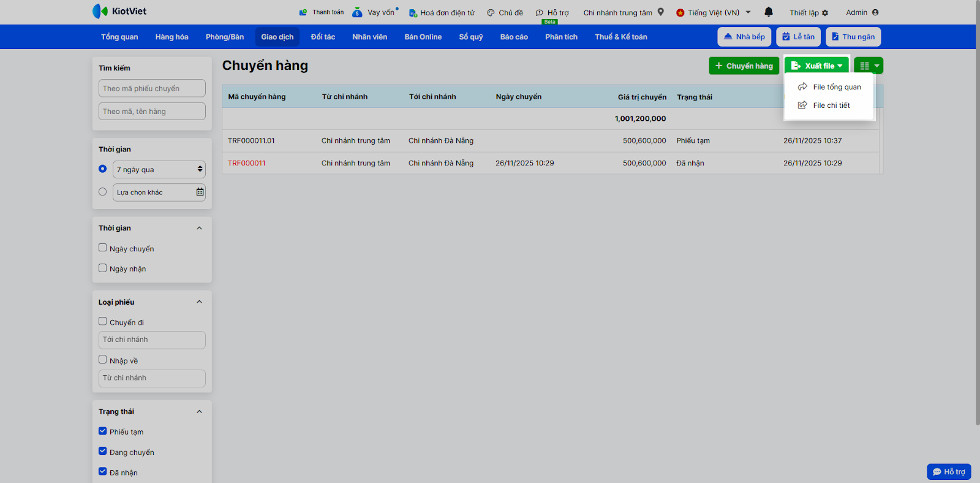Image resolution: width=980 pixels, height=483 pixels.
Task: Toggle the Xuất file dropdown
Action: tap(816, 66)
